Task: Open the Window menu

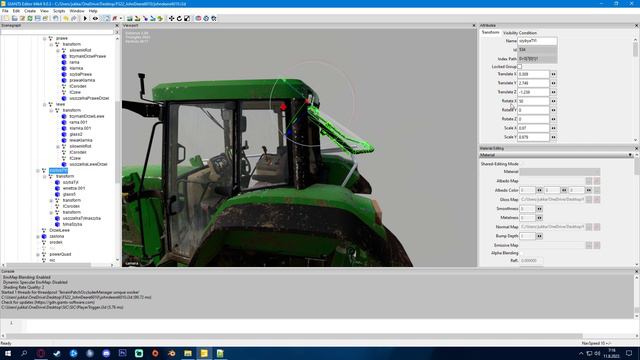Action: tap(77, 11)
